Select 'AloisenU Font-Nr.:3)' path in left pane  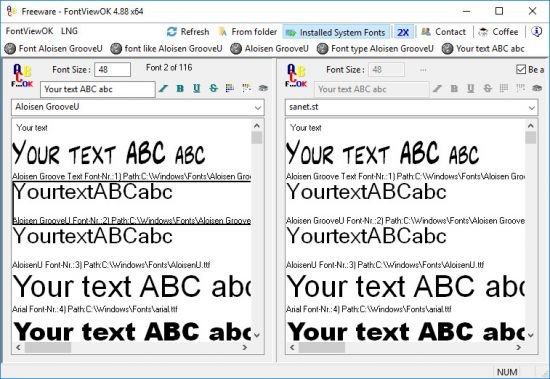click(x=111, y=265)
